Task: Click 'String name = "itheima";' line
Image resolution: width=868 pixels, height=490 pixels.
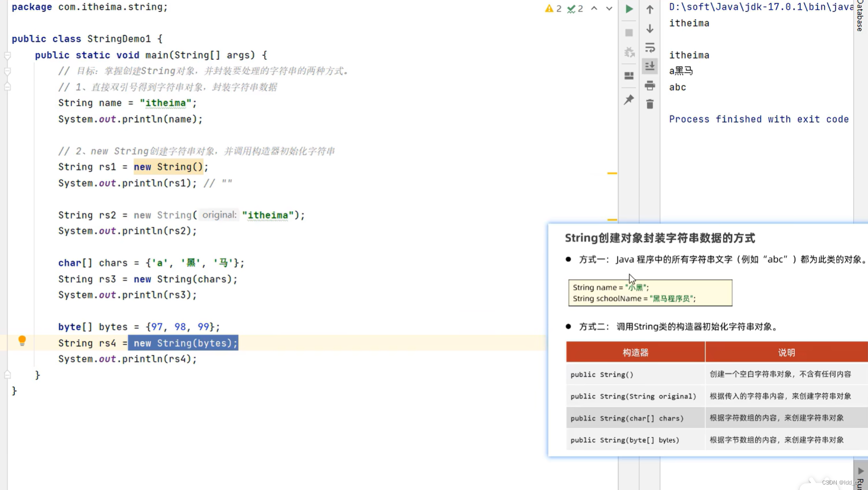Action: pos(127,103)
